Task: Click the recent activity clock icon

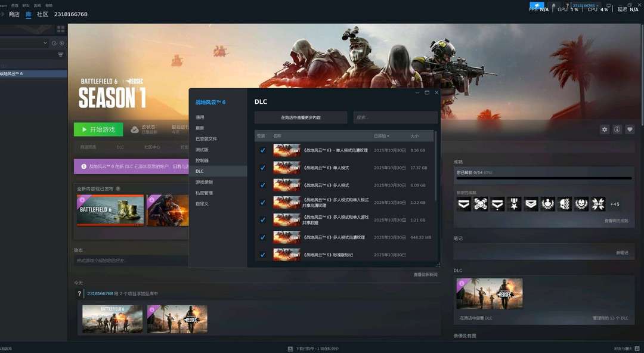Action: point(54,43)
